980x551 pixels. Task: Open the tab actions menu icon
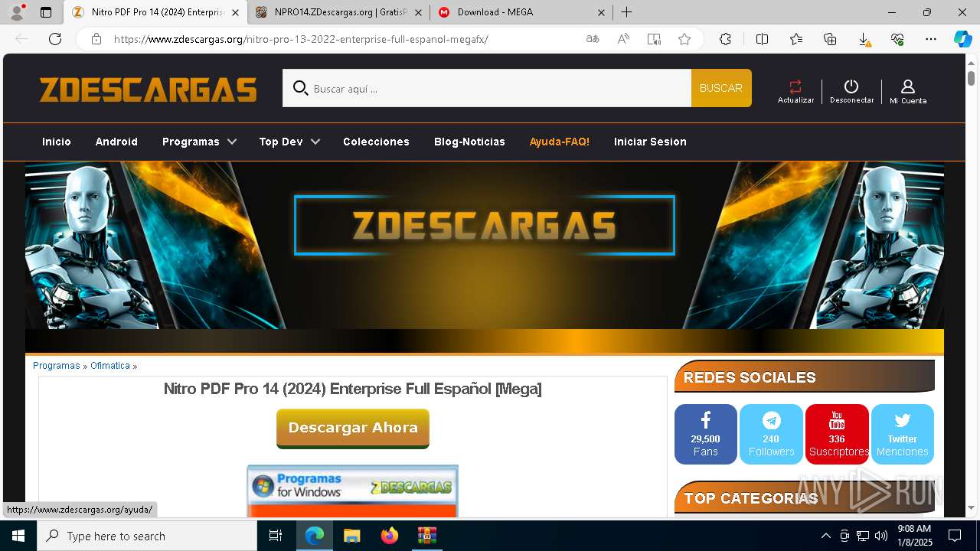46,12
